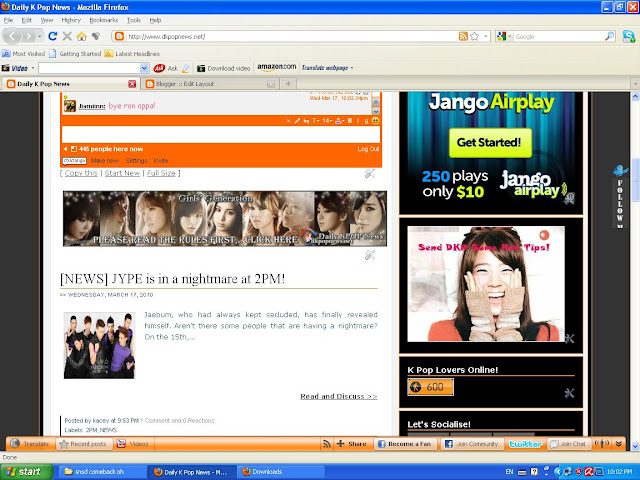Toggle bold in the chat formatting bar
This screenshot has width=640, height=480.
(x=350, y=121)
